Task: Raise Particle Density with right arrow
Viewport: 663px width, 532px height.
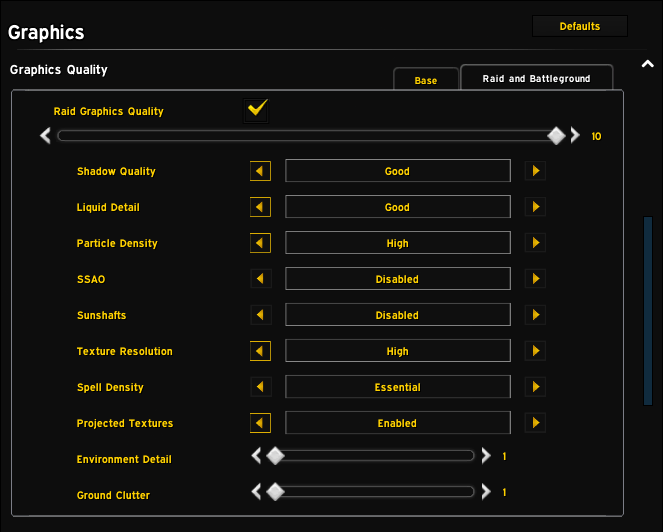Action: coord(535,243)
